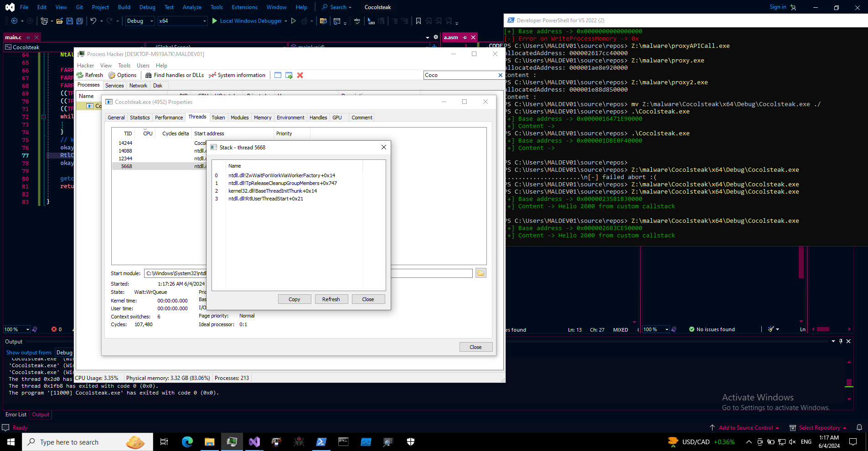Open Process Hacker Options gear

(112, 75)
